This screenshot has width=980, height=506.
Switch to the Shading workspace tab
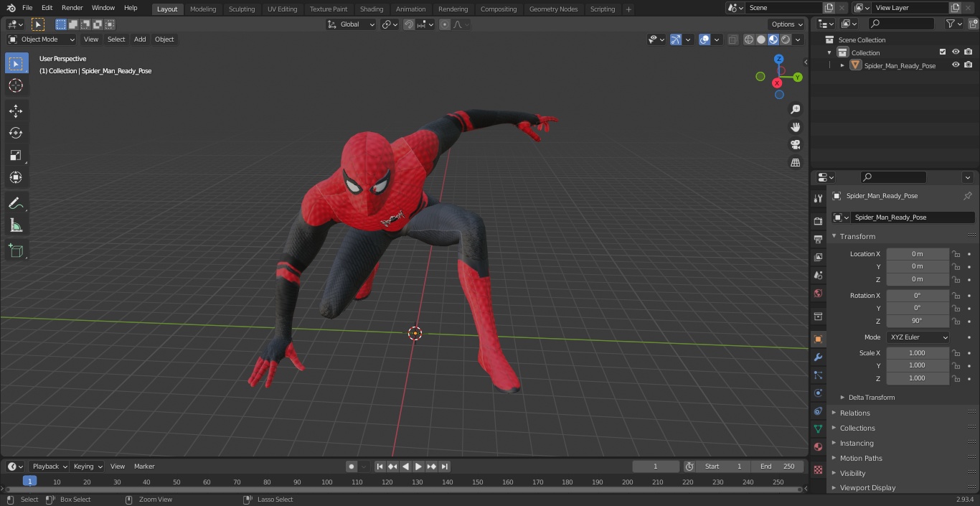tap(372, 9)
